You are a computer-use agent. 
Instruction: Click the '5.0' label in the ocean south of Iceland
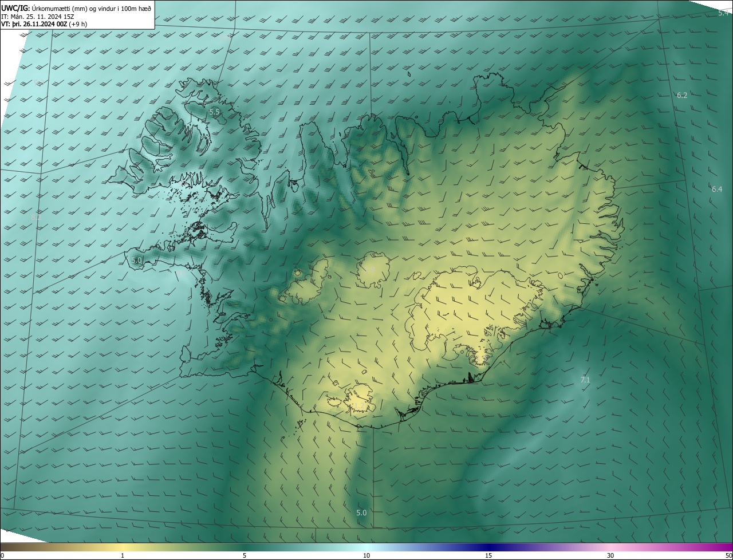click(361, 512)
